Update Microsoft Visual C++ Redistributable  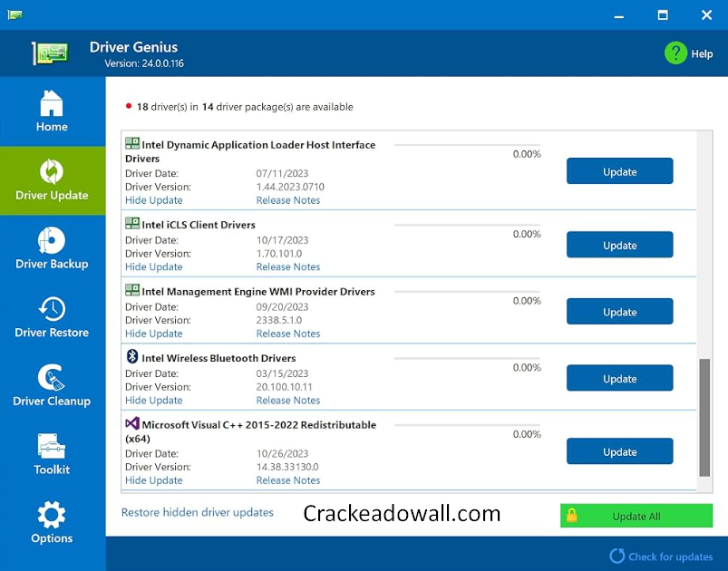[619, 451]
